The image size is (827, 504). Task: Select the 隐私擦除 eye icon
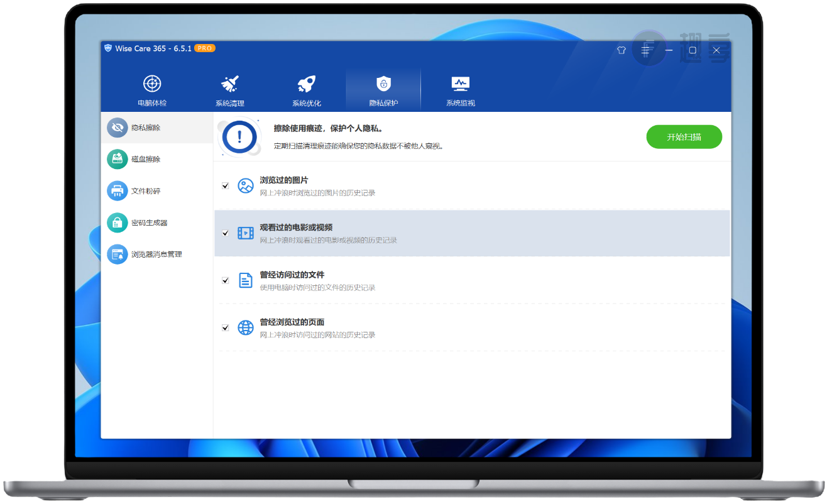pyautogui.click(x=117, y=128)
